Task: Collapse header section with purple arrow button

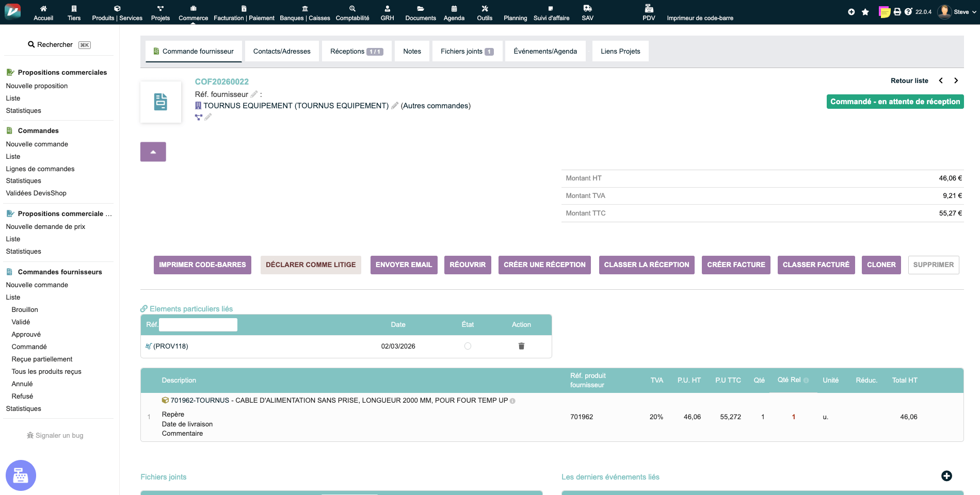Action: [x=153, y=152]
